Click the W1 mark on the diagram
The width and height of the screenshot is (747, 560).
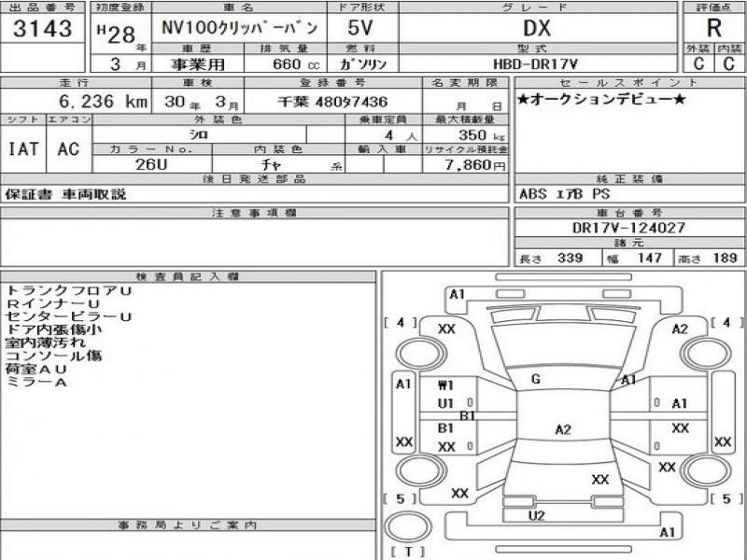coord(446,385)
